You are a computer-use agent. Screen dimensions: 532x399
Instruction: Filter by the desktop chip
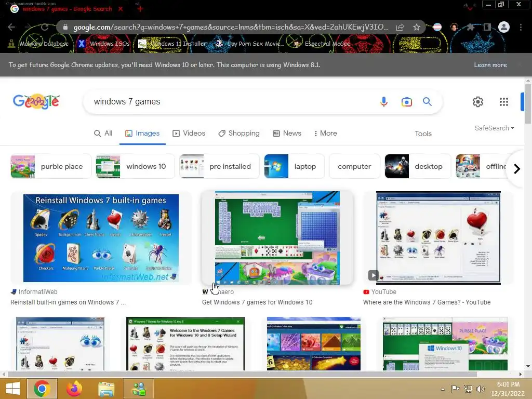[x=418, y=166]
